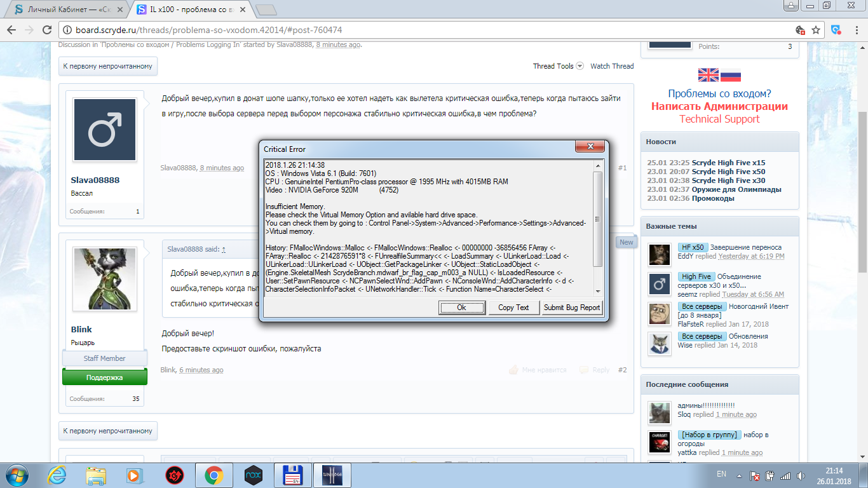Open File Explorer from taskbar
This screenshot has width=868, height=488.
click(96, 475)
